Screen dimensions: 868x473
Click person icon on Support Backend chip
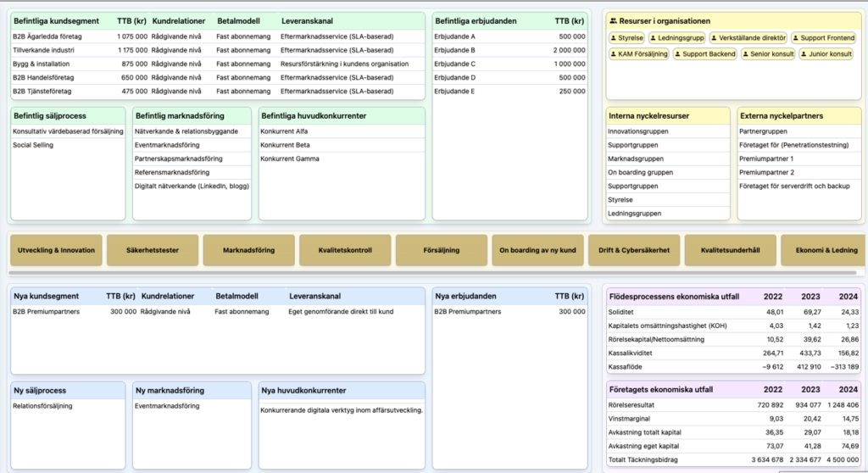point(678,54)
